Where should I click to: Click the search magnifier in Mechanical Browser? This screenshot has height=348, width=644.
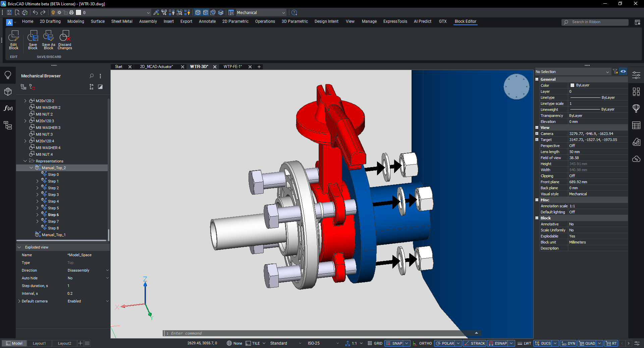[92, 76]
